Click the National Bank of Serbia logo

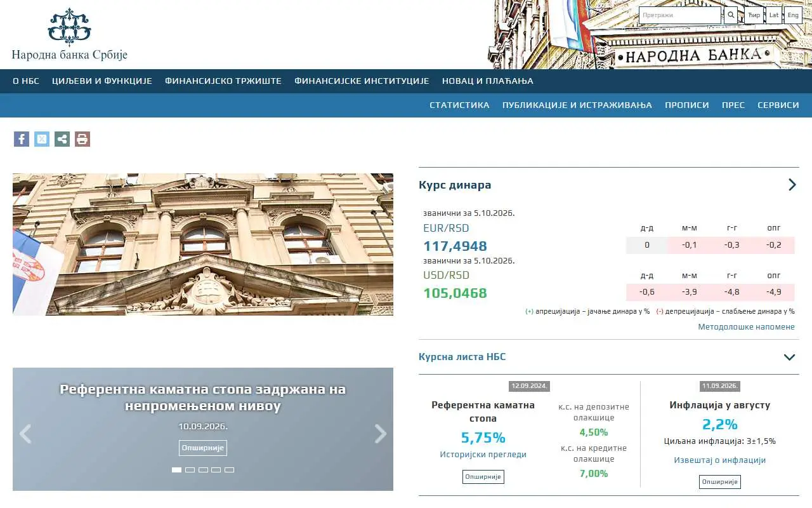[70, 35]
